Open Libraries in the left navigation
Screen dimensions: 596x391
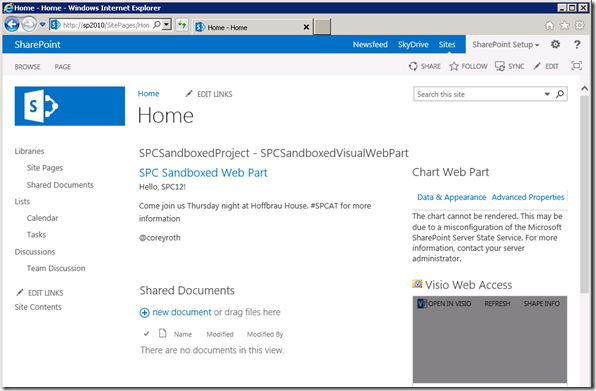29,151
